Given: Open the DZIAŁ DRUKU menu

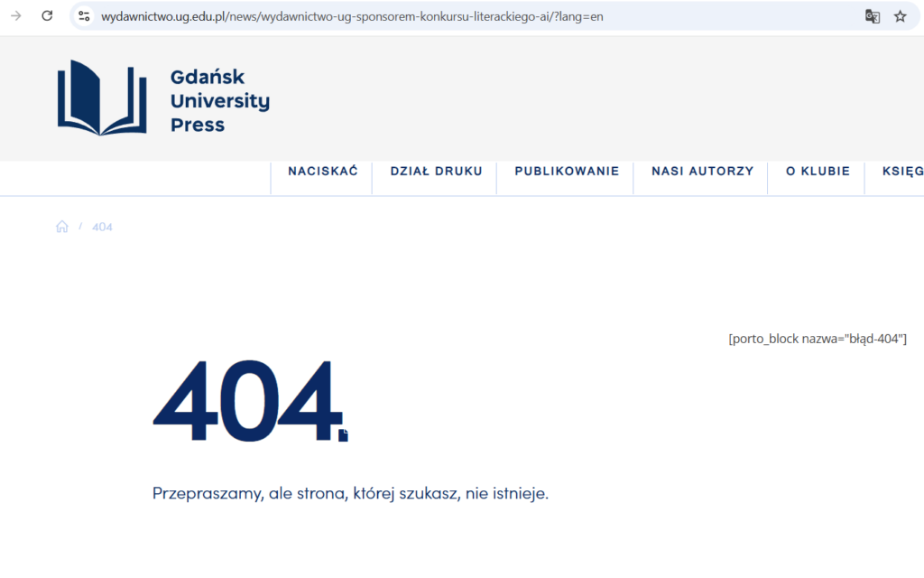Looking at the screenshot, I should (436, 172).
